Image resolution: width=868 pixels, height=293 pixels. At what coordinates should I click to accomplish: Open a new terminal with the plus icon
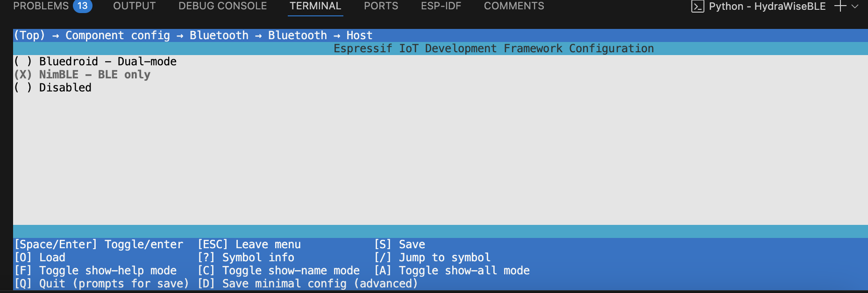click(840, 7)
